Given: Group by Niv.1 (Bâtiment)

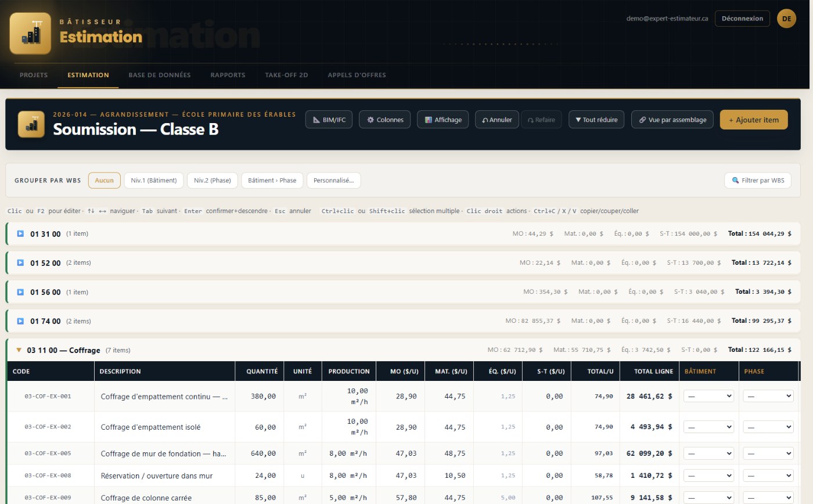Looking at the screenshot, I should [154, 180].
